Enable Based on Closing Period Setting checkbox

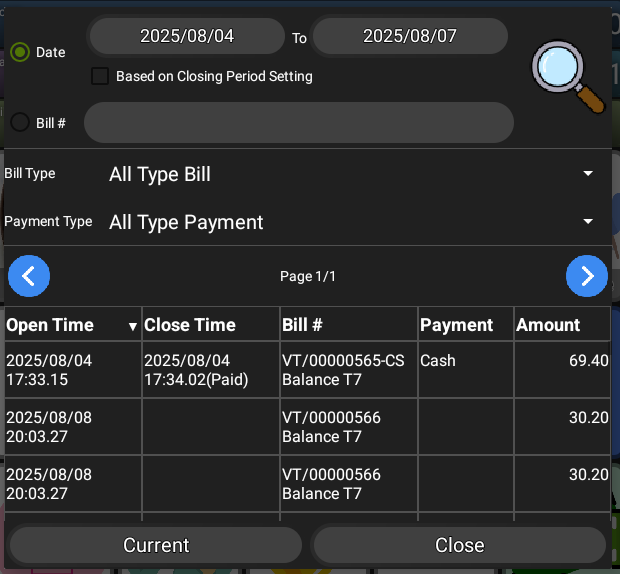click(x=100, y=76)
